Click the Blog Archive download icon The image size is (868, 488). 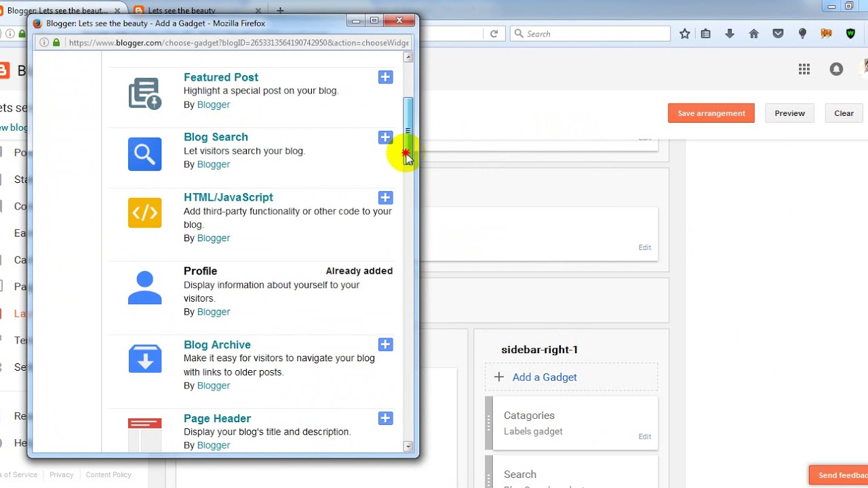(x=145, y=359)
